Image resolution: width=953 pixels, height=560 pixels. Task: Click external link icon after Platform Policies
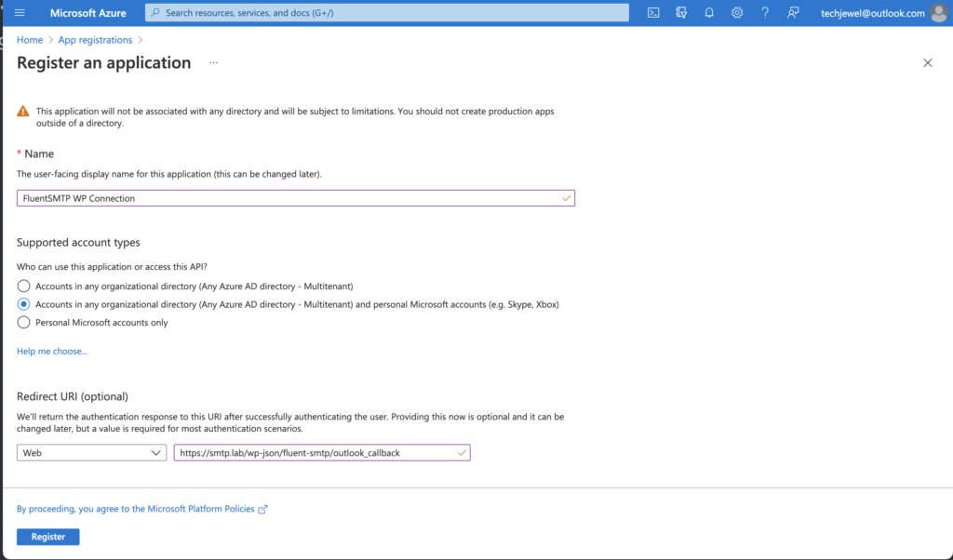pyautogui.click(x=262, y=510)
